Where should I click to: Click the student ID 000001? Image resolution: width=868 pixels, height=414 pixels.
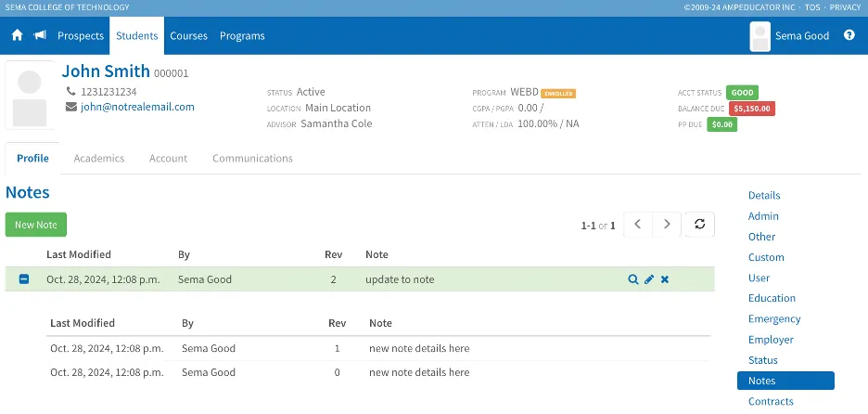171,73
